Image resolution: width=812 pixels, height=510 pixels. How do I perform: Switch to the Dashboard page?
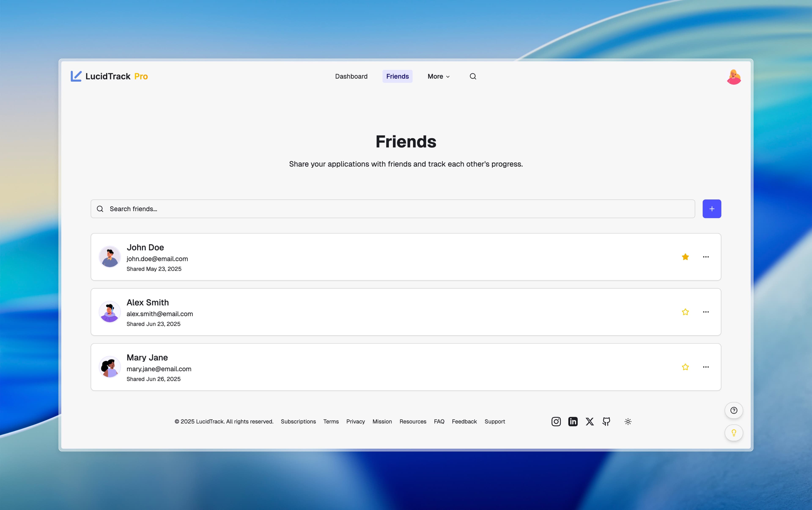[351, 76]
